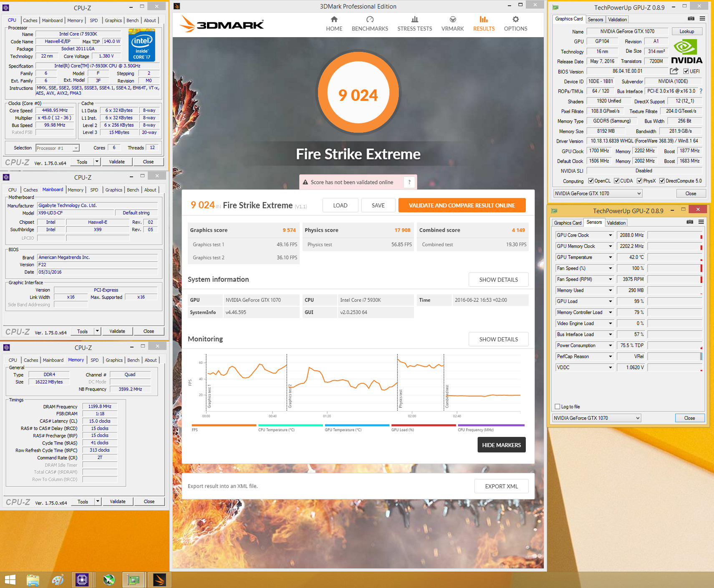This screenshot has height=588, width=714.
Task: Take screenshot in GPU-Z Sensors window
Action: point(690,222)
